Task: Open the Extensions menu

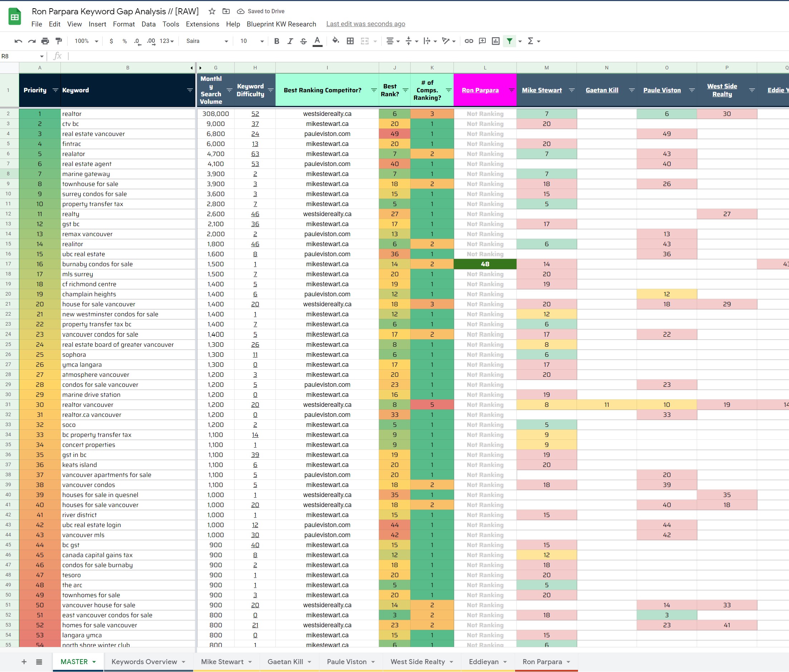Action: [202, 24]
